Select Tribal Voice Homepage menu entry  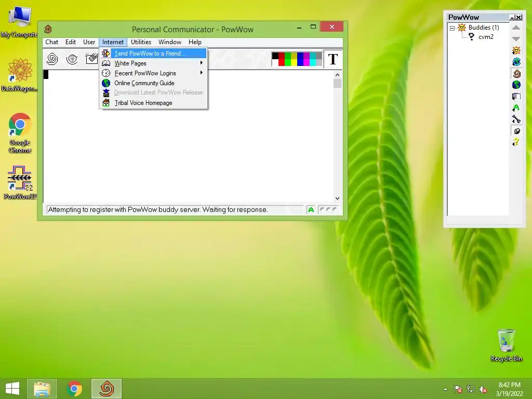tap(153, 102)
